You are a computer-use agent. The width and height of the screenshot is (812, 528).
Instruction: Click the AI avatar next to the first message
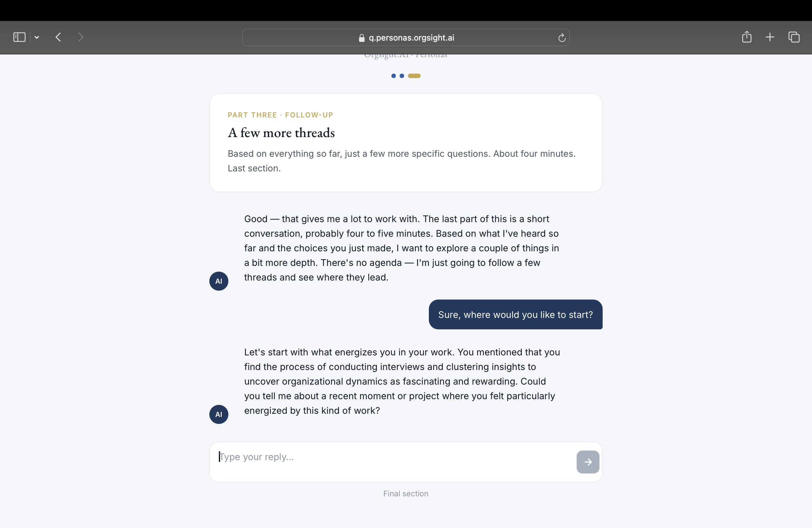219,281
